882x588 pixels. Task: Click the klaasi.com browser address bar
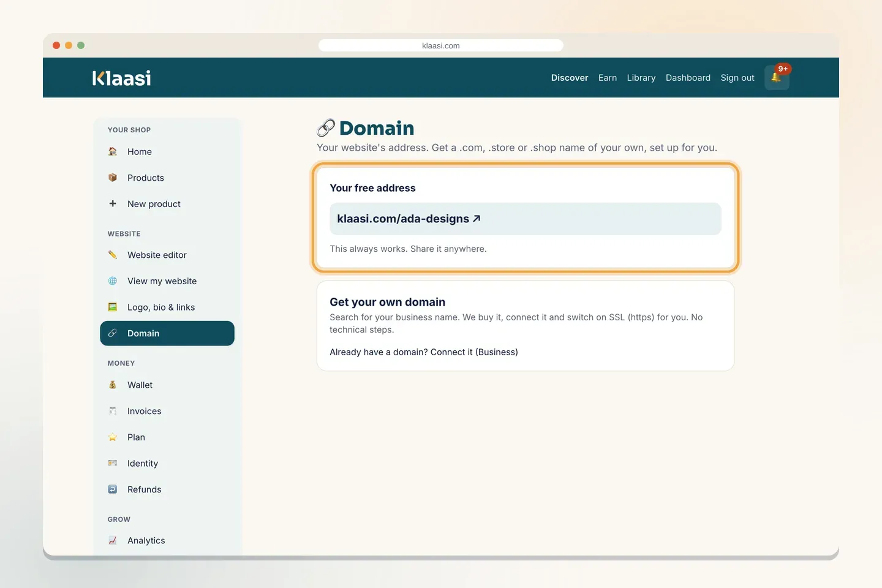pos(441,45)
